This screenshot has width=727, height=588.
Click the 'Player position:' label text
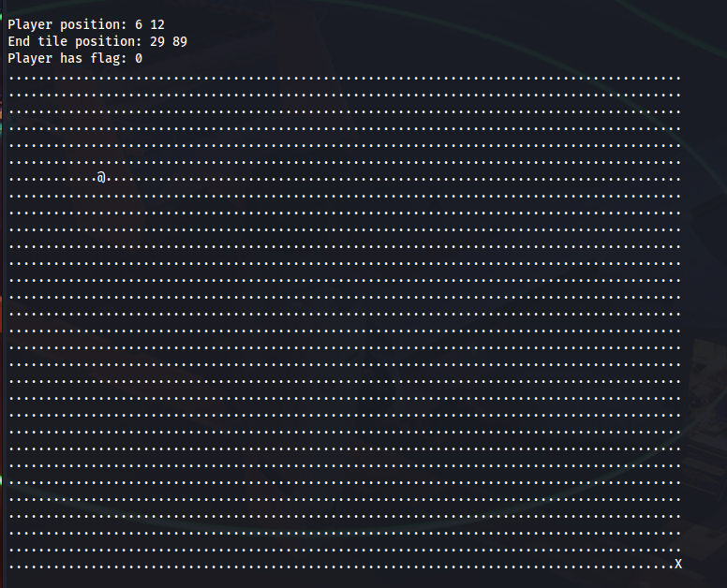pos(67,24)
